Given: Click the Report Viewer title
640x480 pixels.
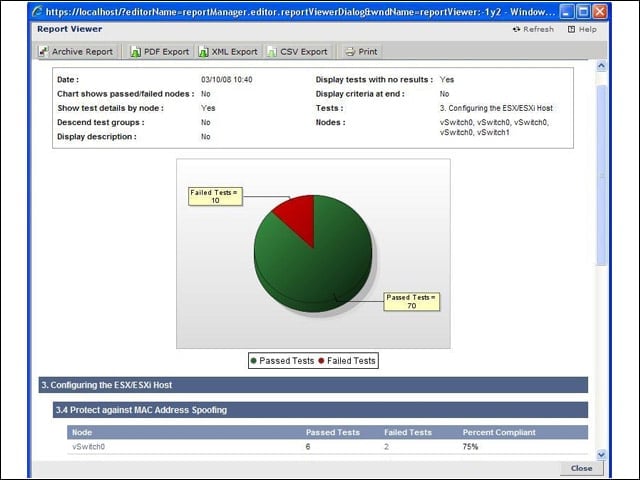Looking at the screenshot, I should (x=69, y=29).
